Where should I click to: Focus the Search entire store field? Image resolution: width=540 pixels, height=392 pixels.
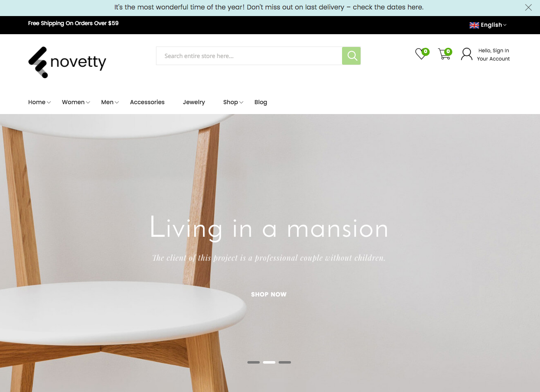click(x=249, y=56)
